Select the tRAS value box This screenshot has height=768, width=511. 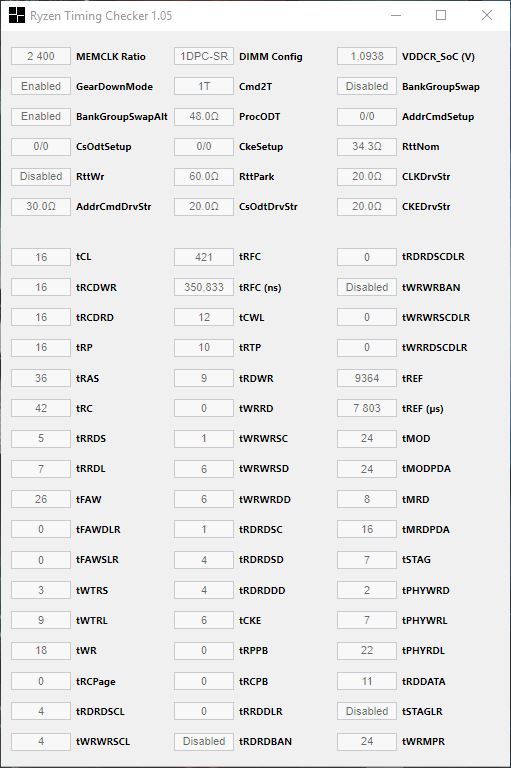point(41,378)
